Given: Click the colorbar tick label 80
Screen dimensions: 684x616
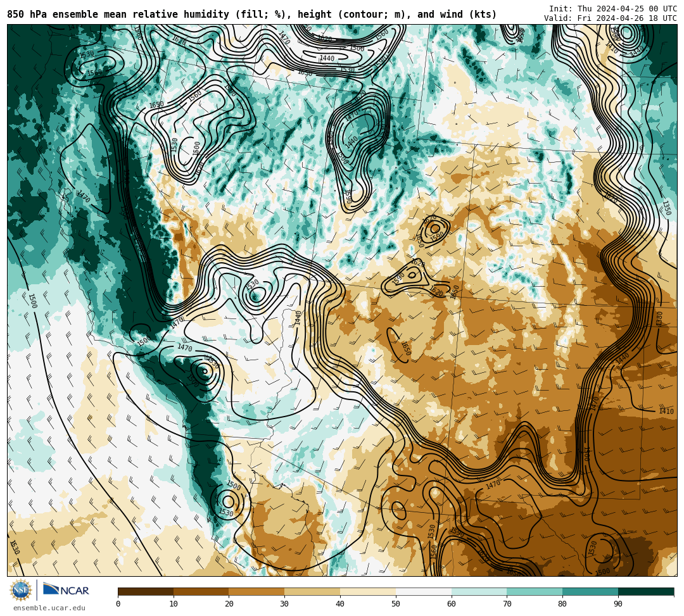Looking at the screenshot, I should pos(562,604).
